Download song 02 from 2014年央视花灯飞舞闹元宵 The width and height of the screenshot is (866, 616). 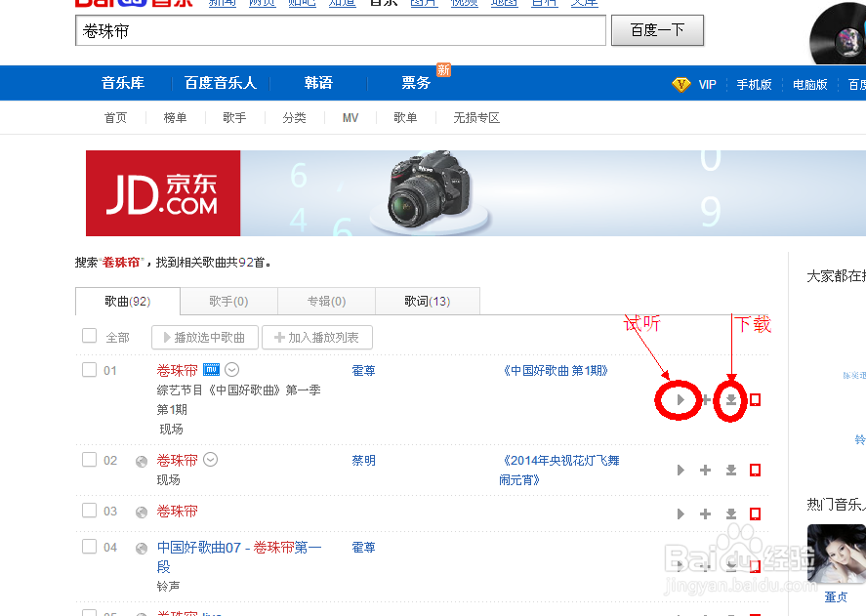click(x=730, y=471)
